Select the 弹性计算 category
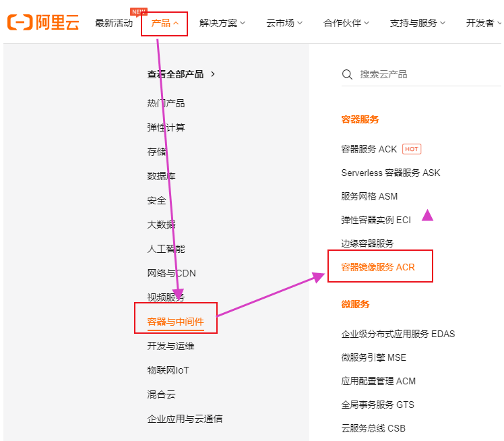The image size is (504, 441). (166, 127)
